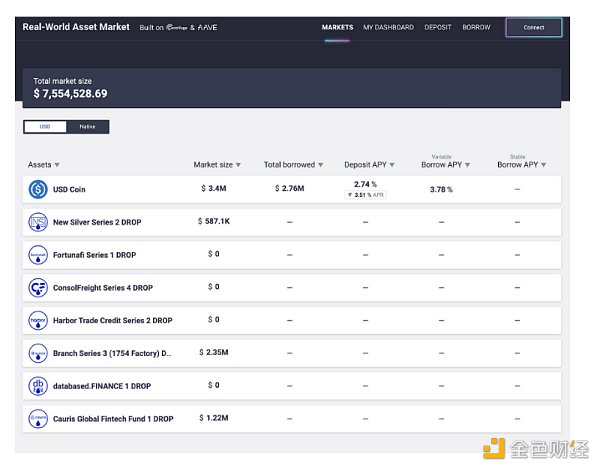Open Branch Series 3 (1754 Factory) row
Viewport: 600px width, 470px height.
click(292, 353)
